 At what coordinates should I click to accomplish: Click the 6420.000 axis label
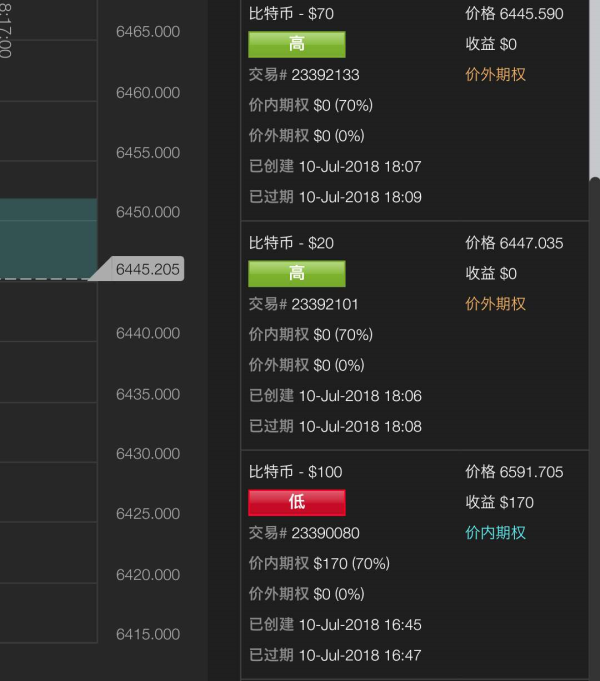pyautogui.click(x=148, y=575)
